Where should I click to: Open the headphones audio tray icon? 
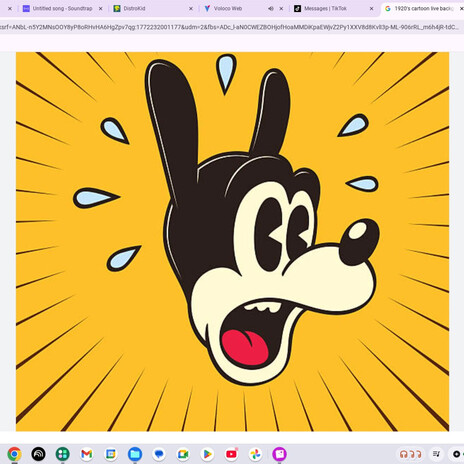[410, 454]
